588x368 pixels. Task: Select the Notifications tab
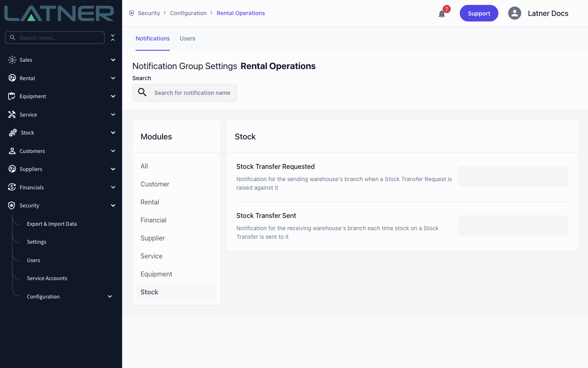153,38
